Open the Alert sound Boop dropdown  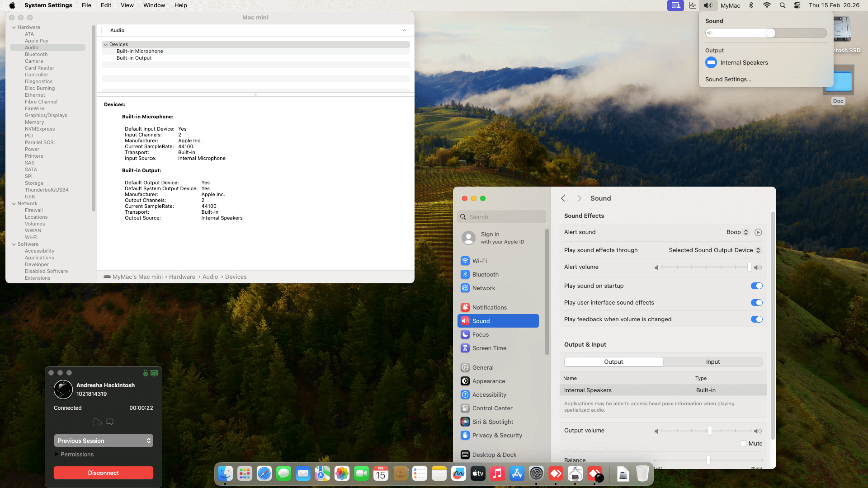737,232
